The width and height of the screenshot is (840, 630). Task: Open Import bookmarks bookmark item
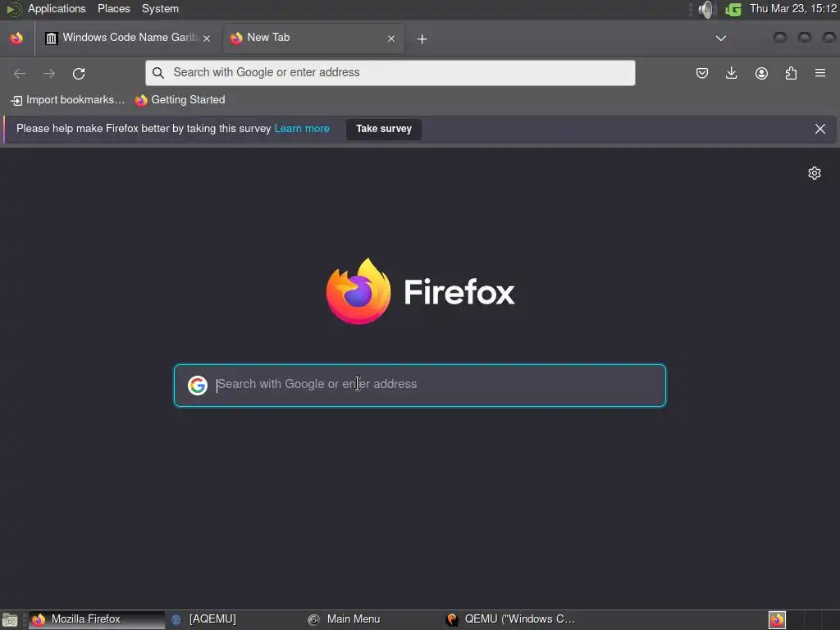coord(67,100)
